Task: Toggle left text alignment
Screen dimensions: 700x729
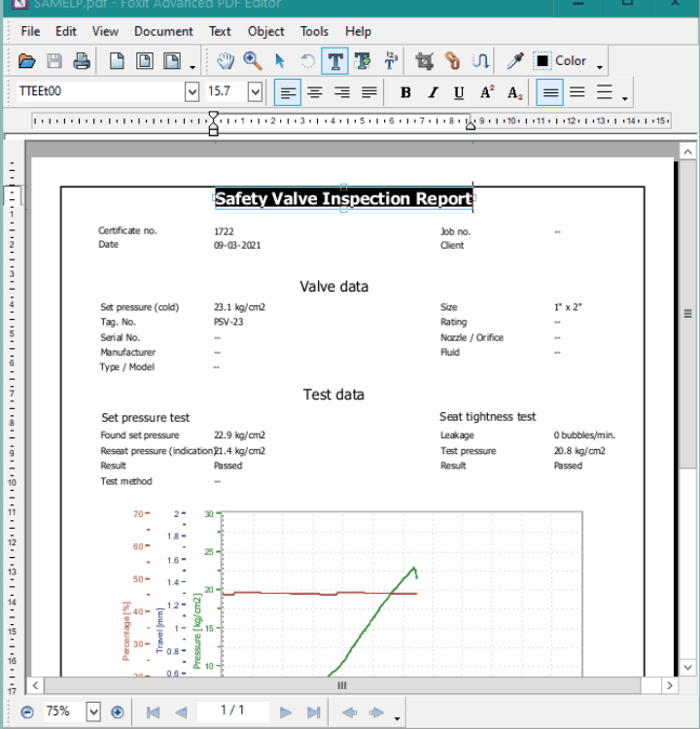Action: pos(288,92)
